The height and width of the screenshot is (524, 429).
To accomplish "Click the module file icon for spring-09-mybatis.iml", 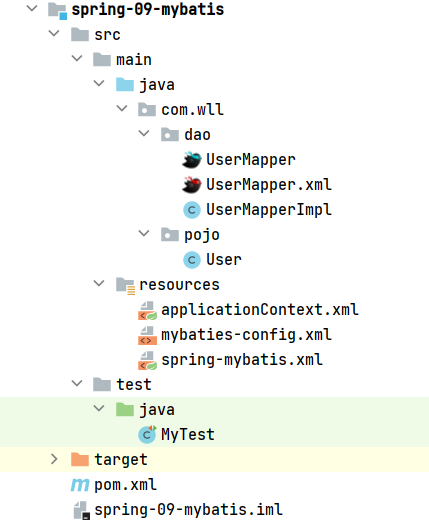I will click(82, 510).
